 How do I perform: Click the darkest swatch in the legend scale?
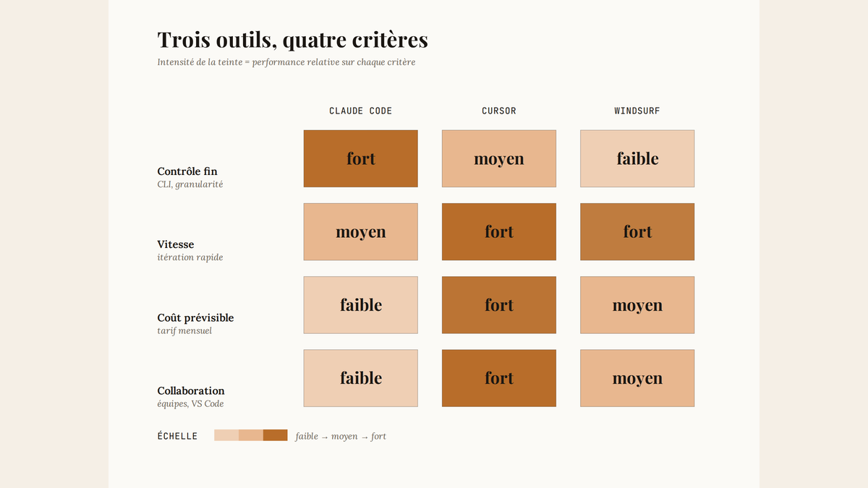[276, 435]
